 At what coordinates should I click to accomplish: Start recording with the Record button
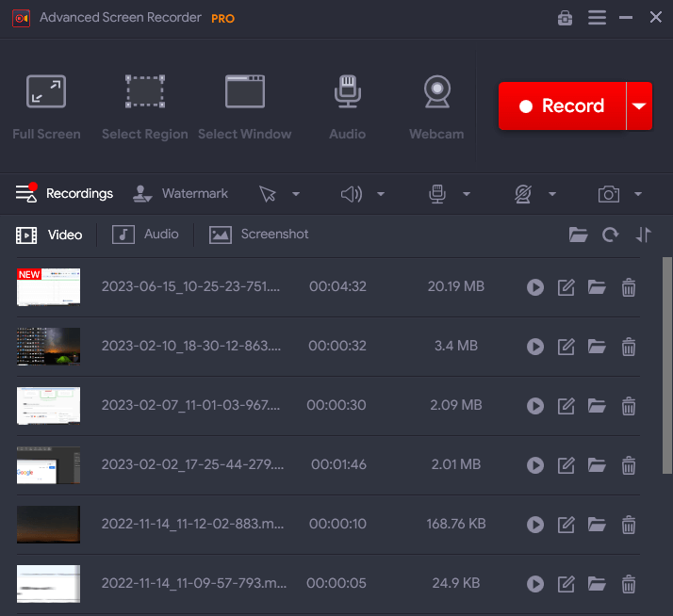coord(563,105)
